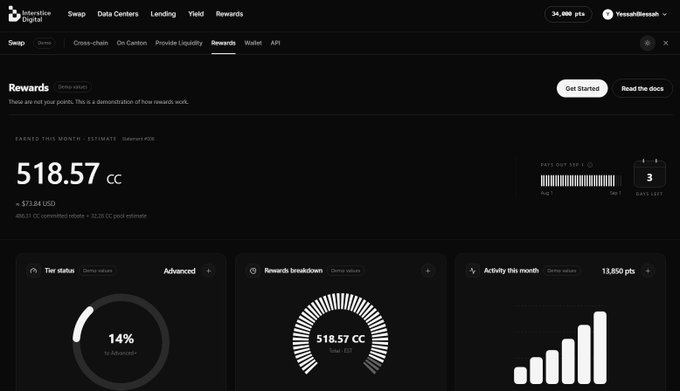This screenshot has width=680, height=391.
Task: Click the Activity this month pulse icon
Action: tap(473, 270)
